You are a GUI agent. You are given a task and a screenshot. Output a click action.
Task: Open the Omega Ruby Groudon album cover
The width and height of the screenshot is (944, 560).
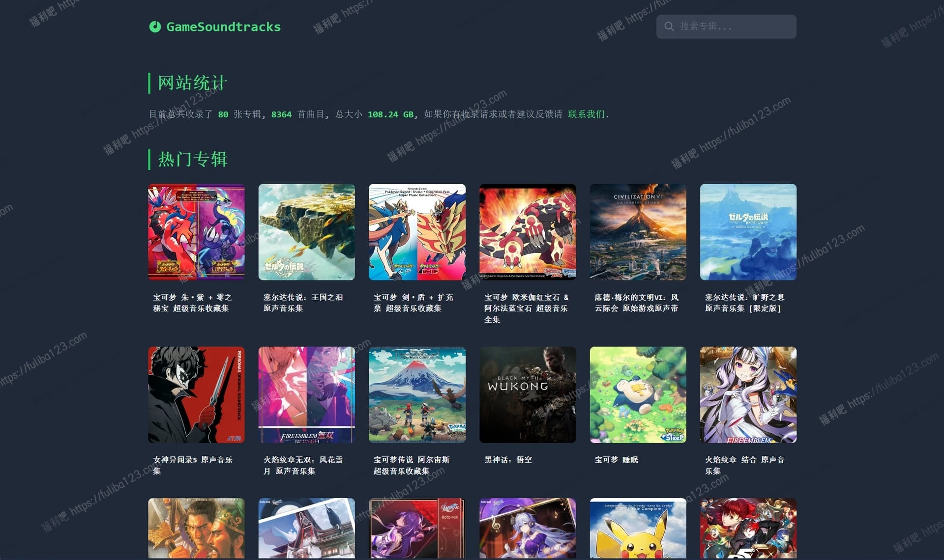528,232
